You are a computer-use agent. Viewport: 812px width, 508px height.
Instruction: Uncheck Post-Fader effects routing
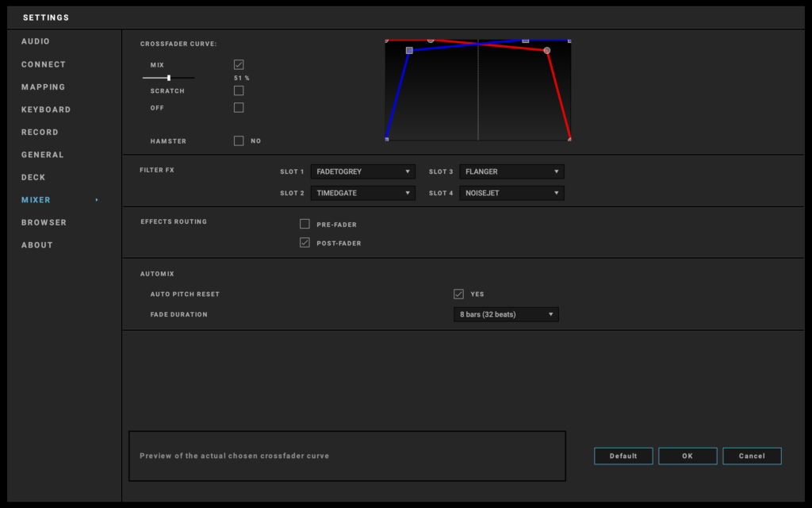pos(304,243)
